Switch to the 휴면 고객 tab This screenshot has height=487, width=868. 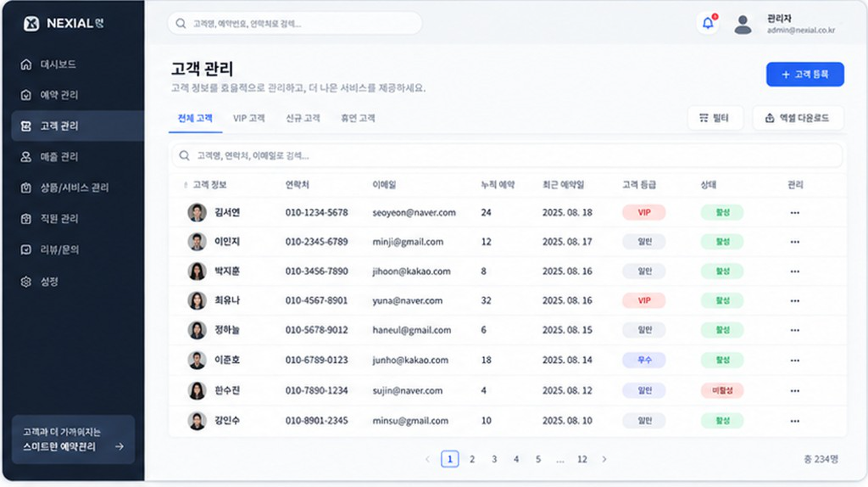click(358, 118)
